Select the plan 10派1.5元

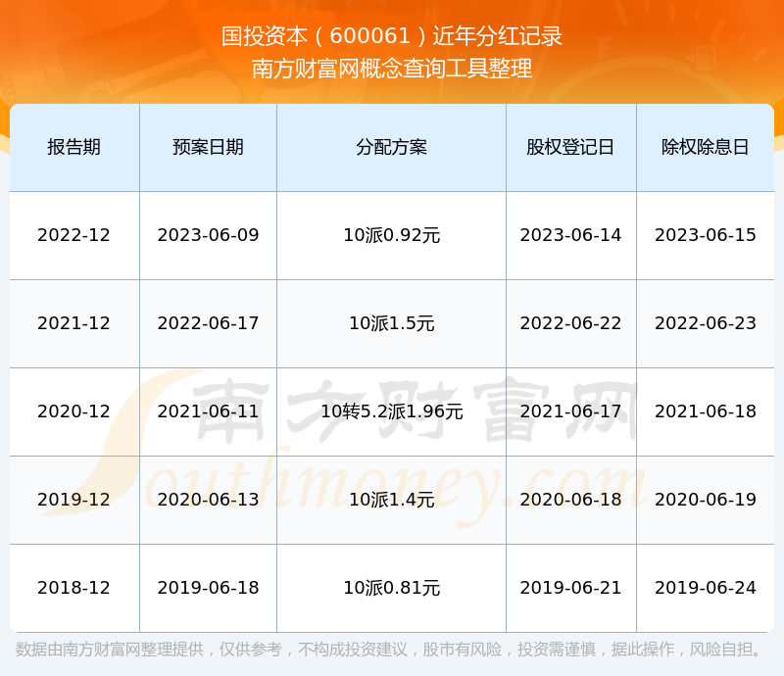(x=391, y=323)
